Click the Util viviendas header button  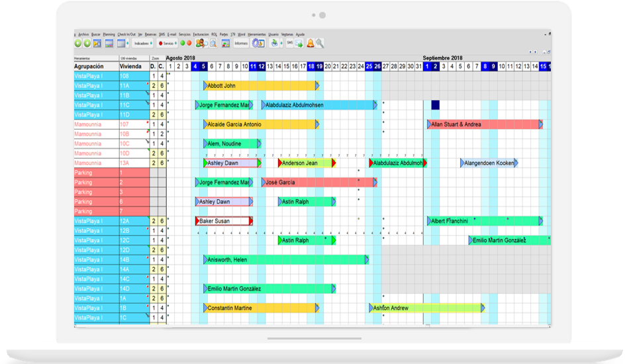coord(134,58)
